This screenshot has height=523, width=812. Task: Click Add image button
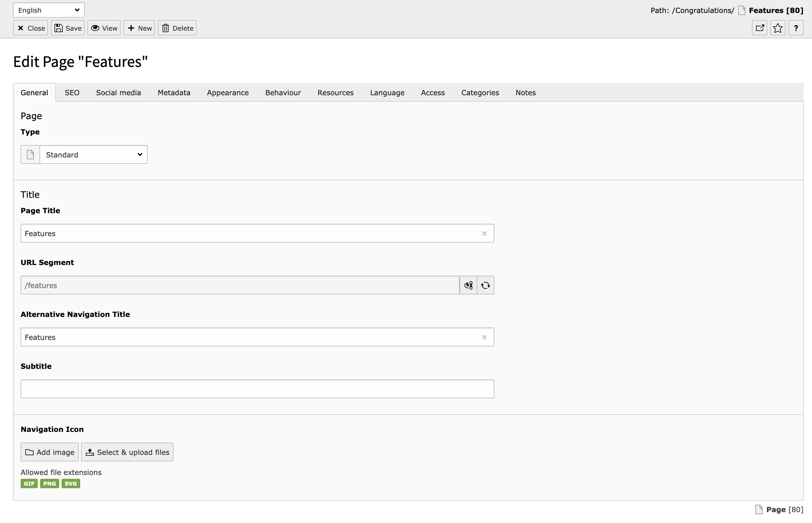49,452
